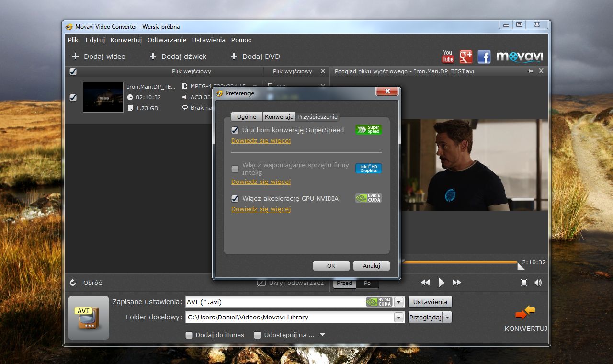
Task: Open the Konwertuj menu
Action: tap(126, 40)
